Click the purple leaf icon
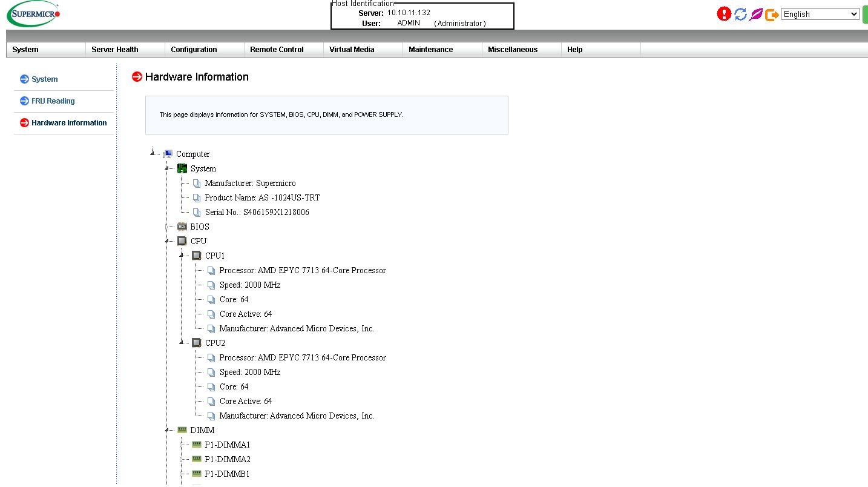The image size is (868, 487). click(756, 14)
